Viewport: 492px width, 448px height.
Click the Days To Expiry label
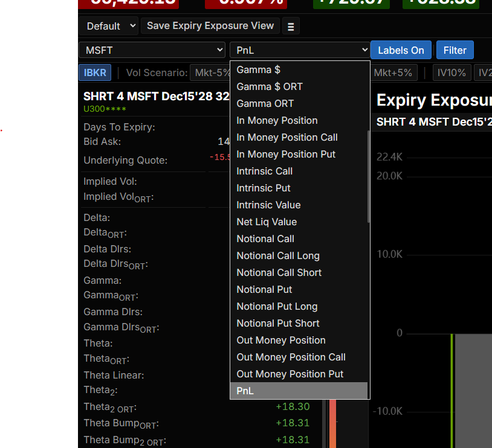119,127
